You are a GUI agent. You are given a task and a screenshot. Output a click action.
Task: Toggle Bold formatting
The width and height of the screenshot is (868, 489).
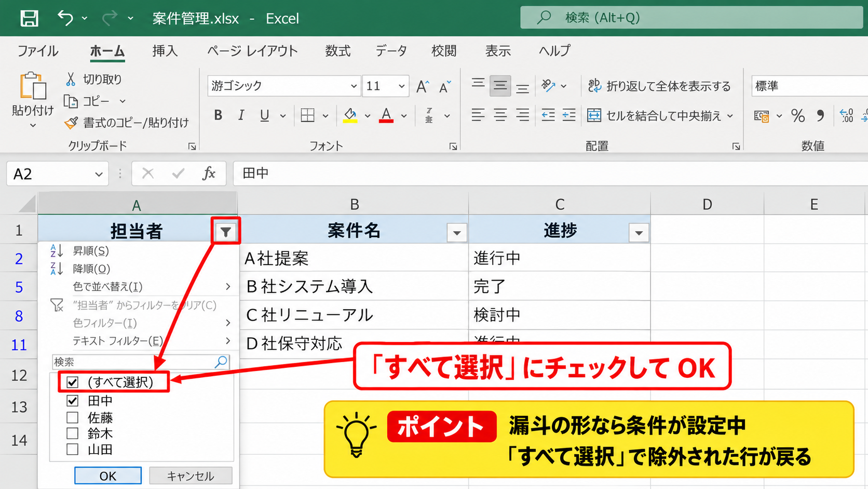(x=218, y=115)
